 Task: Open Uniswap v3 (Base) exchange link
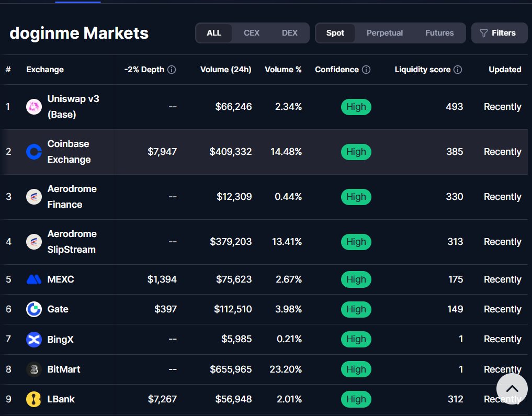coord(73,107)
